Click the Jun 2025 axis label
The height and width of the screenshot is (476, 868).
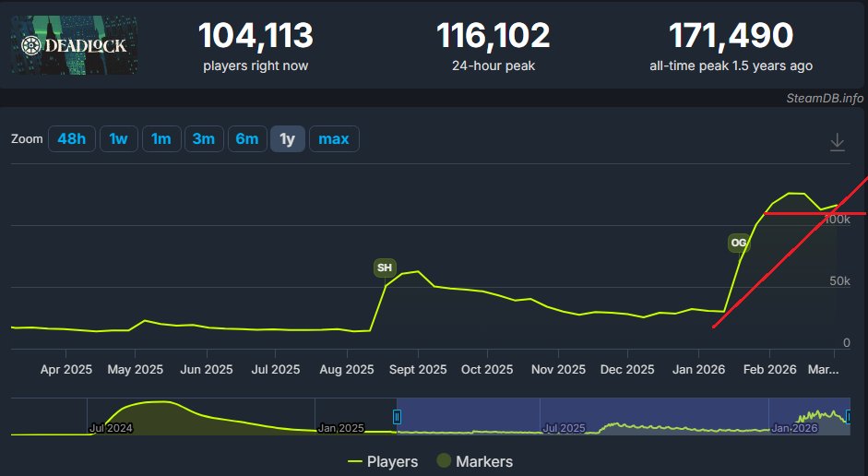click(207, 369)
